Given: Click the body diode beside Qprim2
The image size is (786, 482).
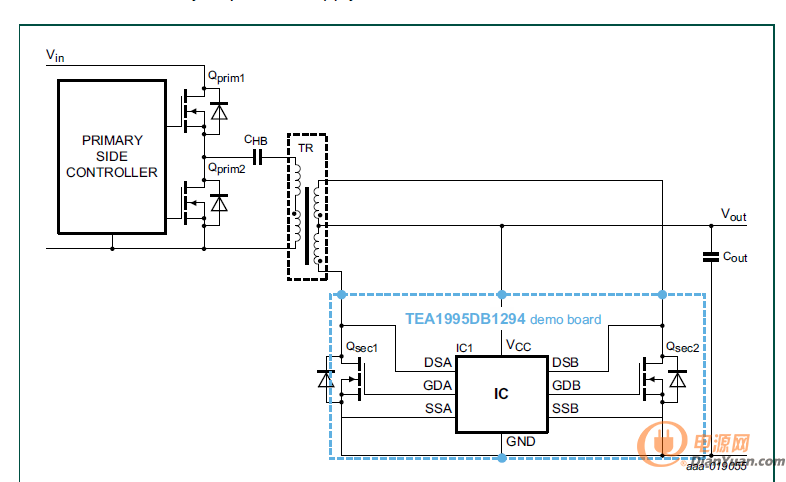Looking at the screenshot, I should [x=219, y=203].
